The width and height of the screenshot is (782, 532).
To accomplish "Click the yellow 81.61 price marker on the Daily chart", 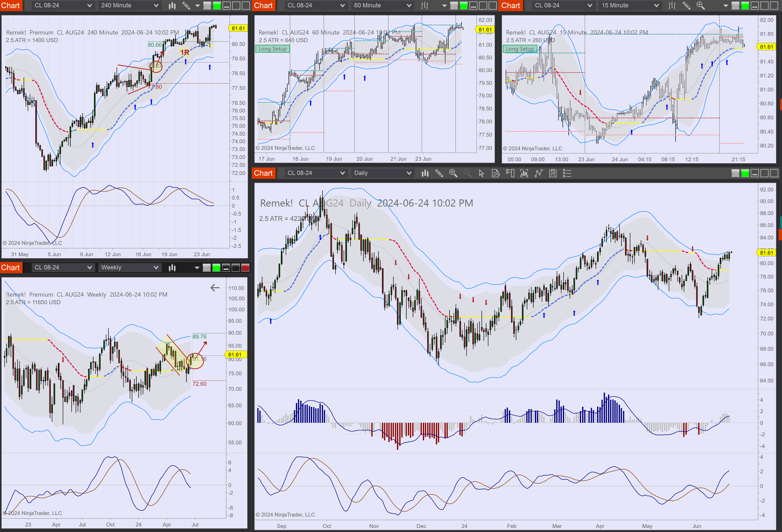I will pos(767,253).
